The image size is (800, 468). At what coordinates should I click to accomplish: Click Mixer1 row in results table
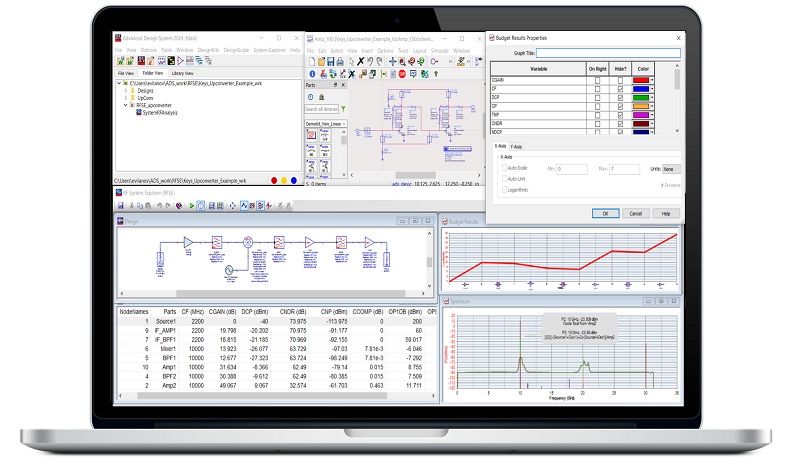click(x=277, y=349)
